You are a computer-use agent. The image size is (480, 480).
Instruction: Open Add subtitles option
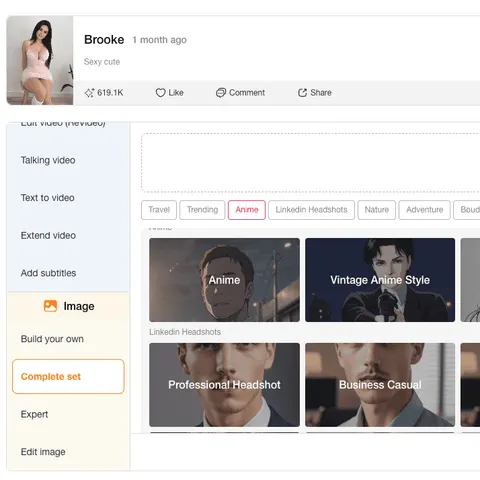tap(48, 273)
